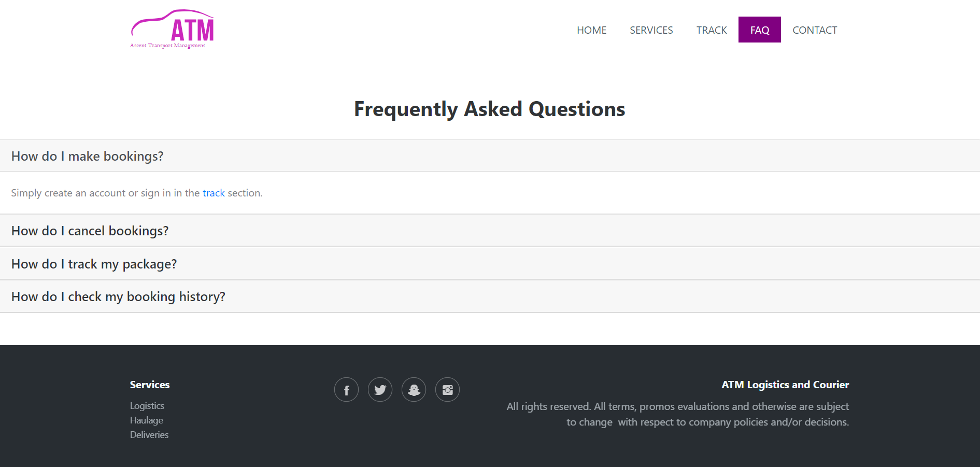Expand "How do I track my package?"
The width and height of the screenshot is (980, 467).
tap(94, 264)
